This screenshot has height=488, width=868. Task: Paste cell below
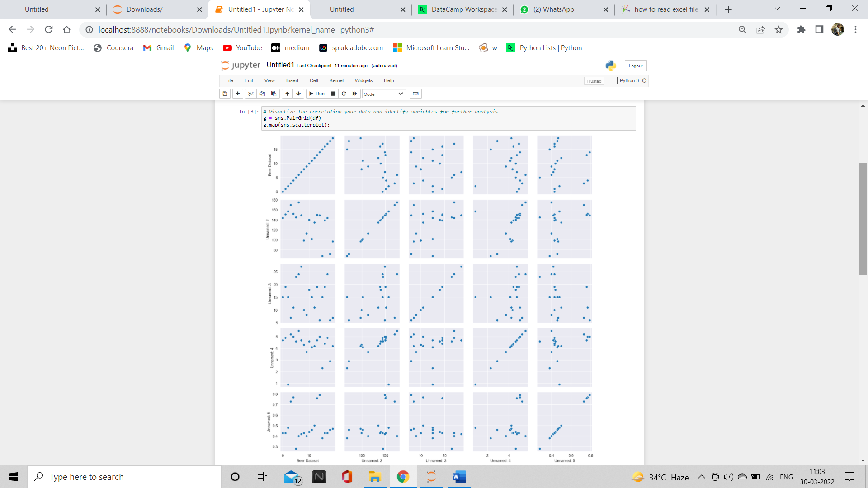[274, 94]
